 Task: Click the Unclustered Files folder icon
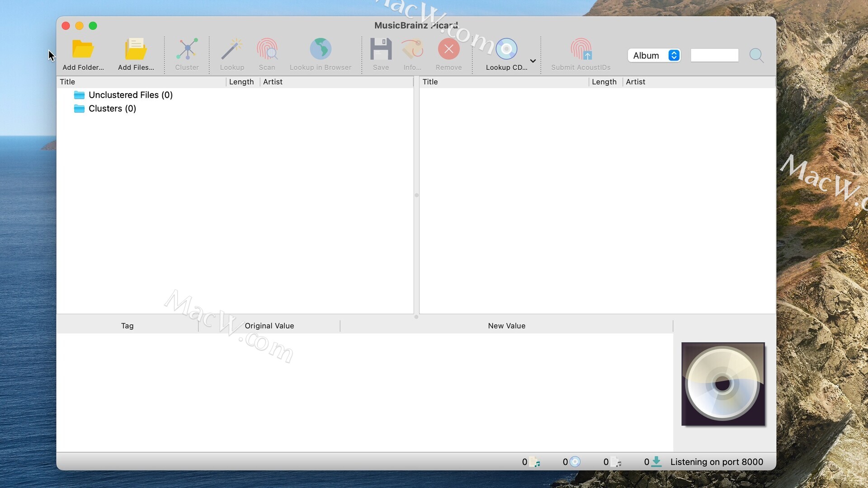(79, 95)
